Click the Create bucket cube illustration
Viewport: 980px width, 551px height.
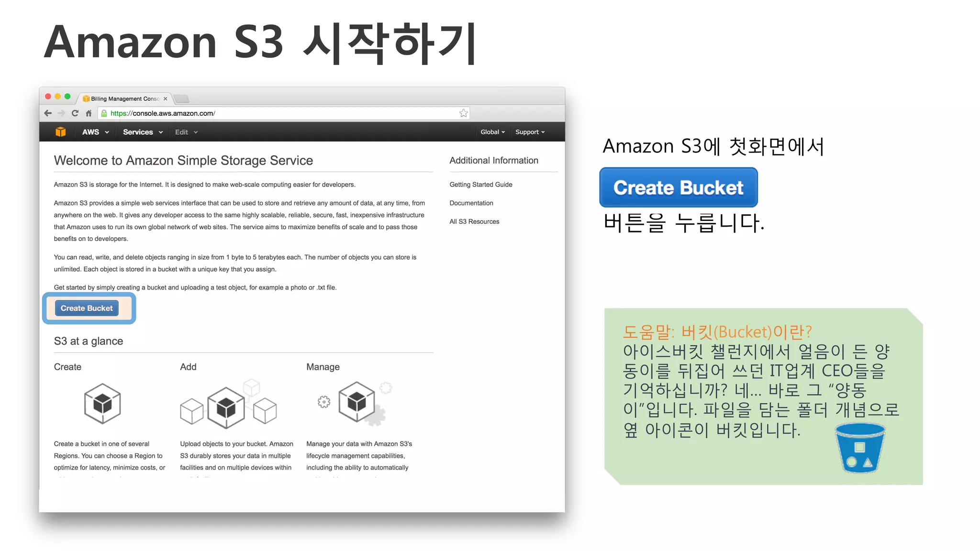click(x=102, y=404)
